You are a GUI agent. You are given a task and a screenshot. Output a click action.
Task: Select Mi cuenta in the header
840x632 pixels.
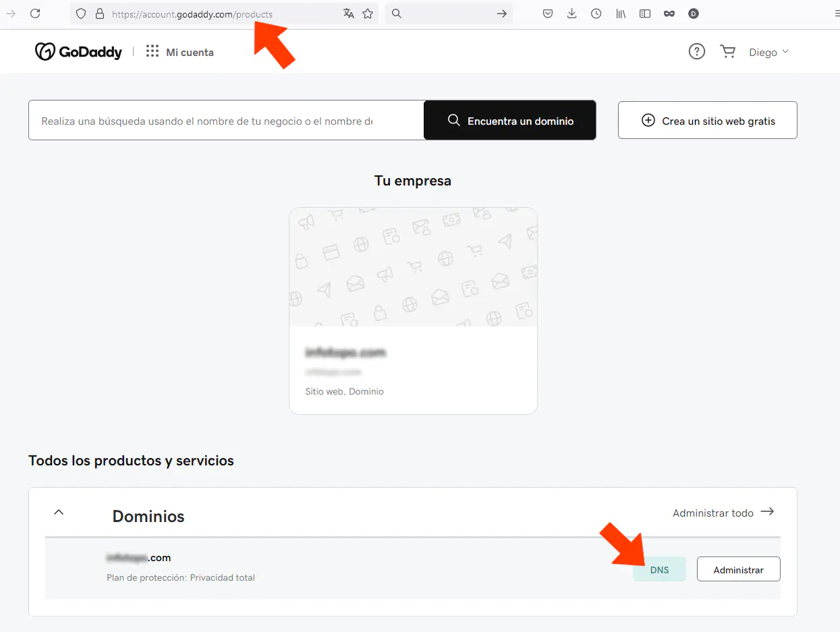point(191,51)
